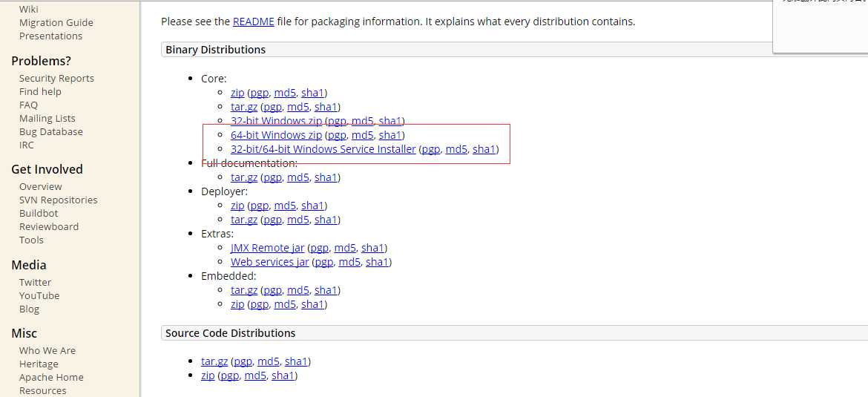Download the JMX Remote jar
This screenshot has height=397, width=868.
(x=267, y=248)
